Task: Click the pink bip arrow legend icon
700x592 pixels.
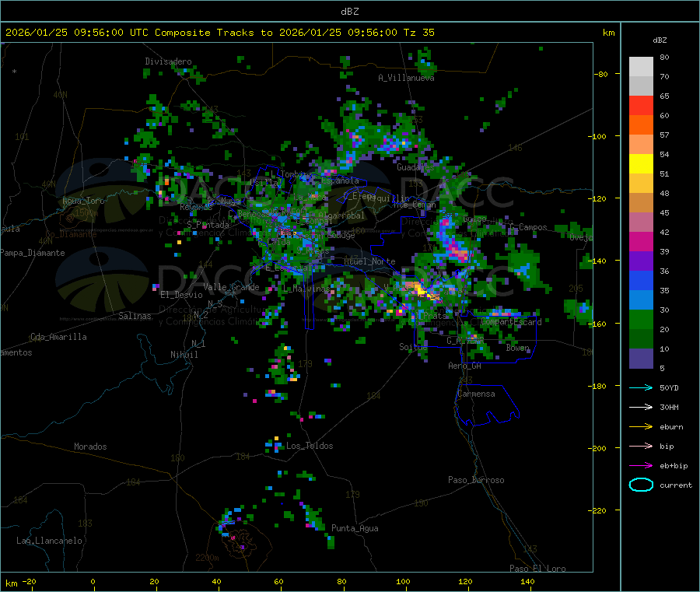Action: pos(641,446)
